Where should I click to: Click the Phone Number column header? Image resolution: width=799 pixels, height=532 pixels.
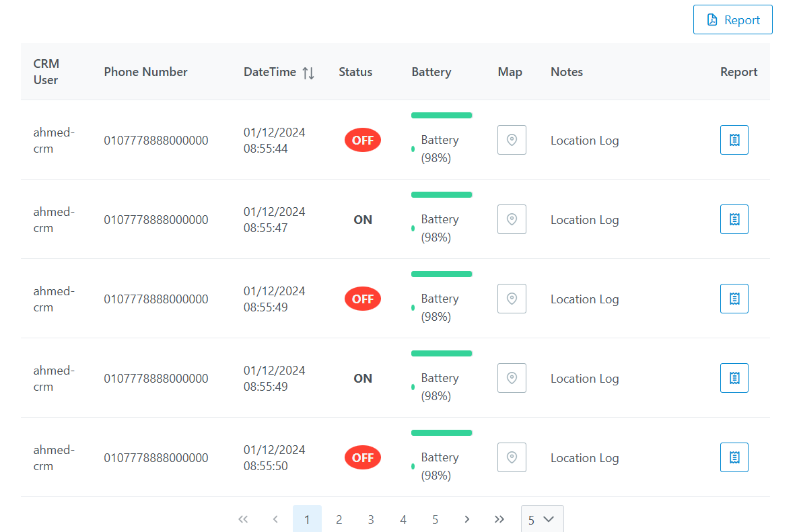pos(145,72)
